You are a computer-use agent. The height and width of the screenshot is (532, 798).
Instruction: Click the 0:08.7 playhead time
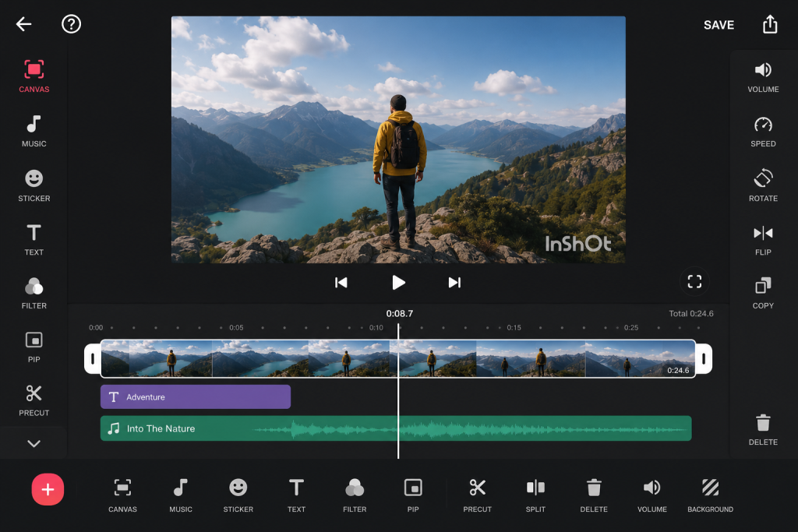coord(400,313)
